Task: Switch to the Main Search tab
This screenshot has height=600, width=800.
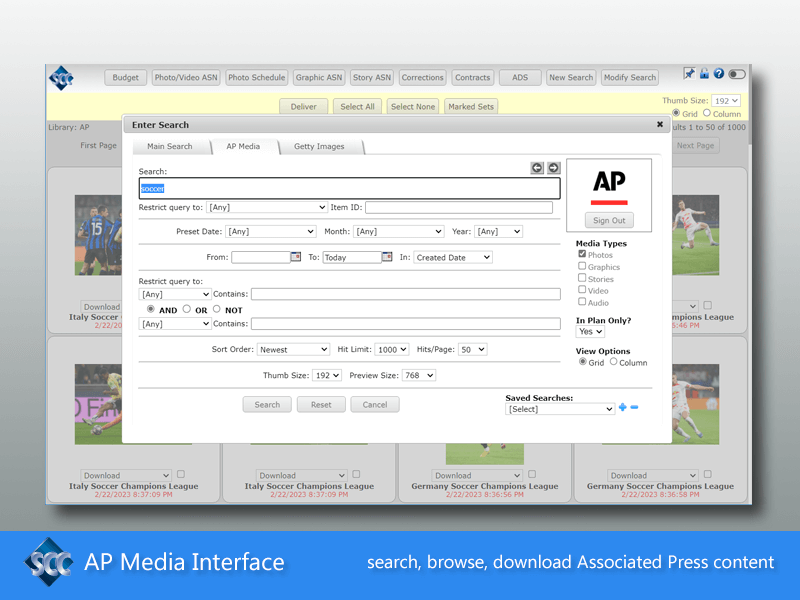Action: click(x=170, y=146)
